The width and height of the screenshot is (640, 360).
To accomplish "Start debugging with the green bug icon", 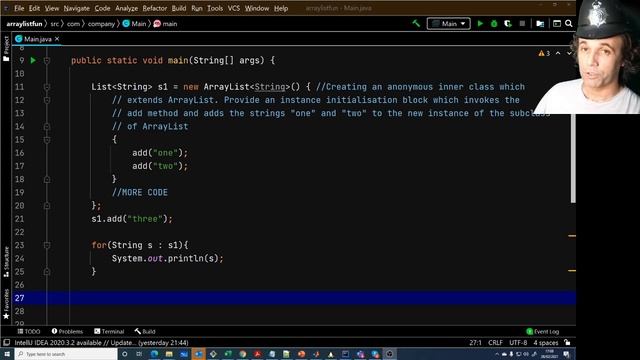I will (494, 24).
